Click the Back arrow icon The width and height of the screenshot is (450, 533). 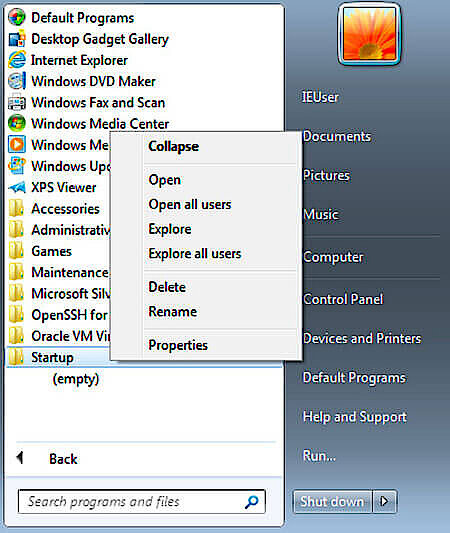(20, 458)
